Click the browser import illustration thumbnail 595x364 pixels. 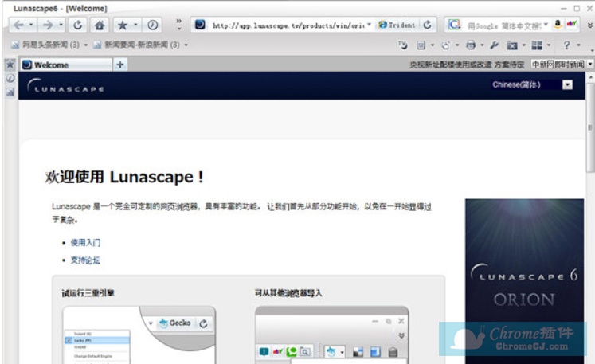pyautogui.click(x=332, y=335)
